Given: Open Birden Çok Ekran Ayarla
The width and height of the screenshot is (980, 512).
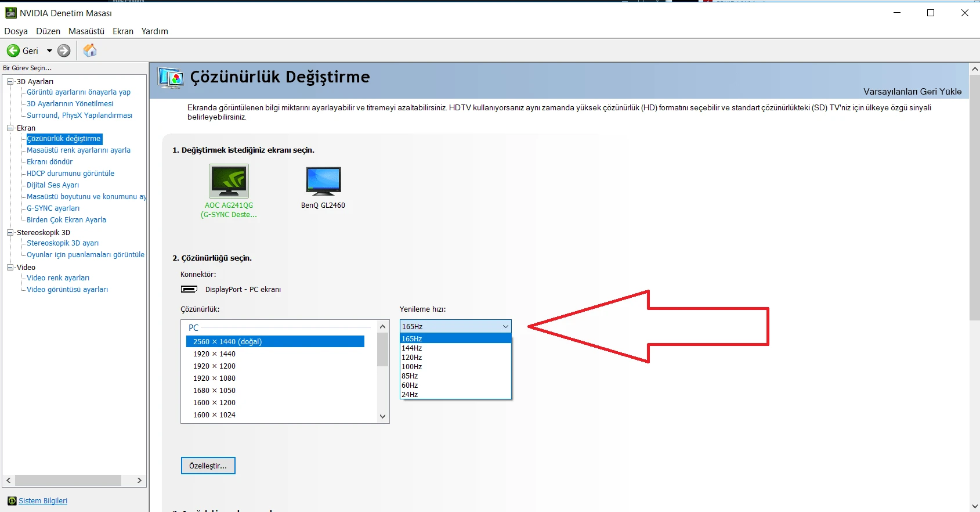Looking at the screenshot, I should point(66,220).
